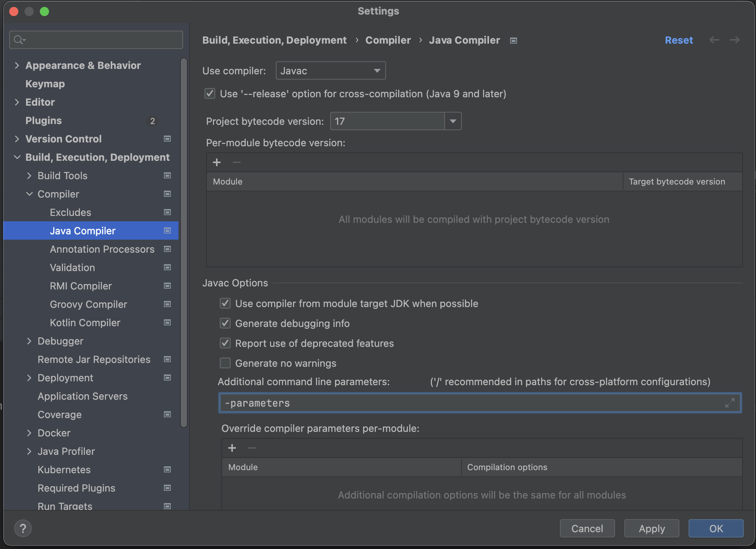The image size is (756, 549).
Task: Toggle Generate debugging info checkbox
Action: coord(225,323)
